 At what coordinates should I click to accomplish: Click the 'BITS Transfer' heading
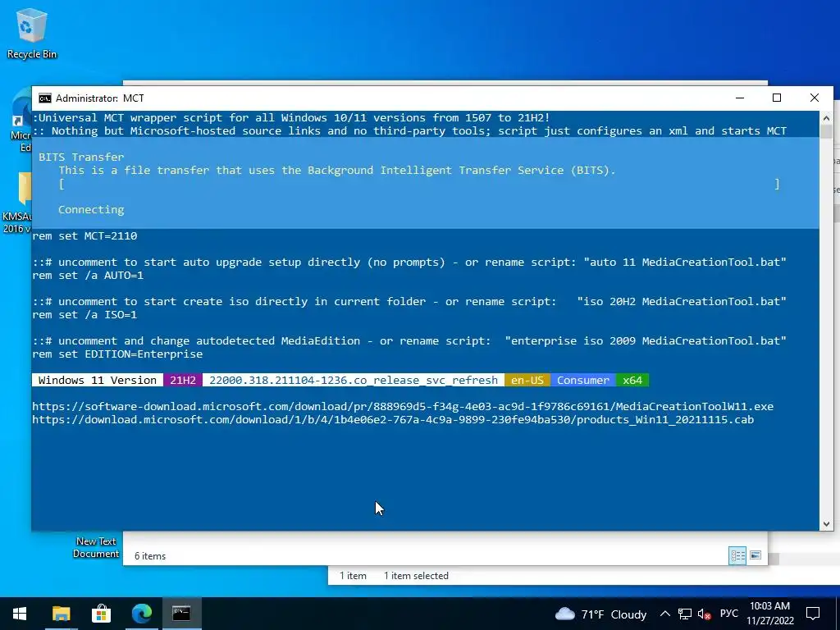coord(81,157)
